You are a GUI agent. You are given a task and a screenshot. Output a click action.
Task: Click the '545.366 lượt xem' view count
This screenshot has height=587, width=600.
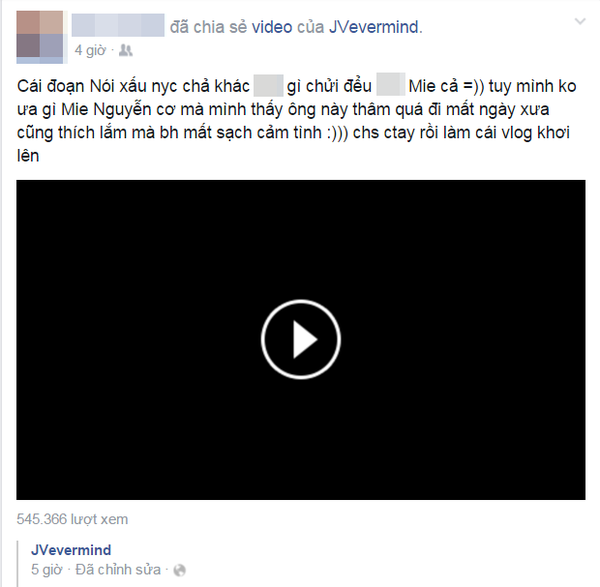[72, 519]
